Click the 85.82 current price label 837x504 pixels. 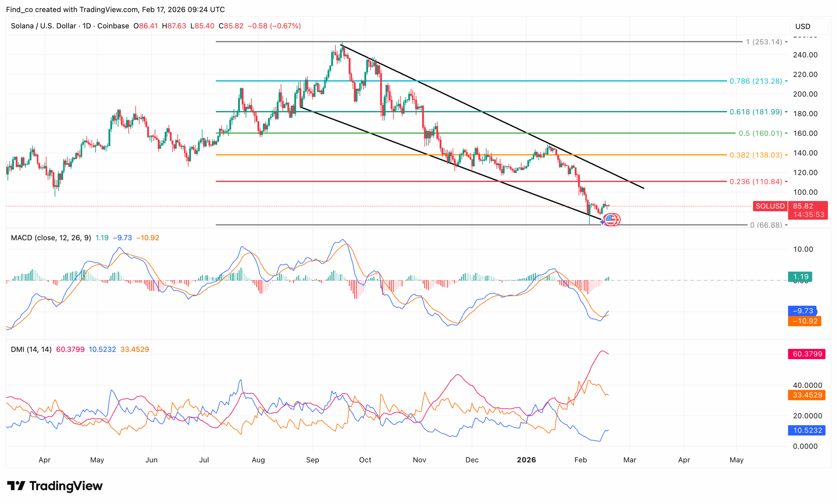tap(803, 206)
